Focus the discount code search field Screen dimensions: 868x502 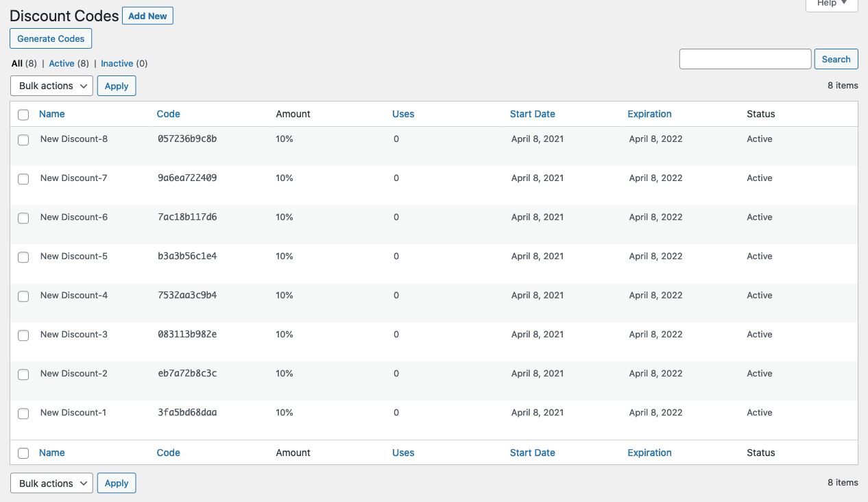745,59
